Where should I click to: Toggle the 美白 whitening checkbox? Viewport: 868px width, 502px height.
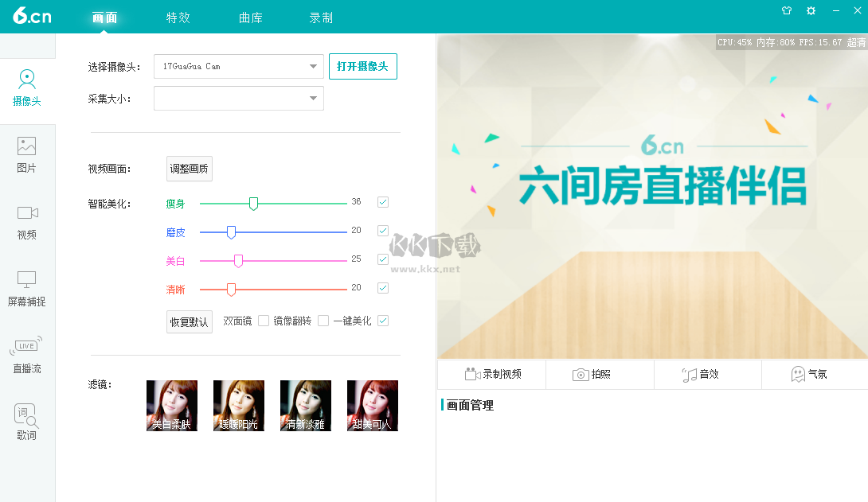[382, 259]
